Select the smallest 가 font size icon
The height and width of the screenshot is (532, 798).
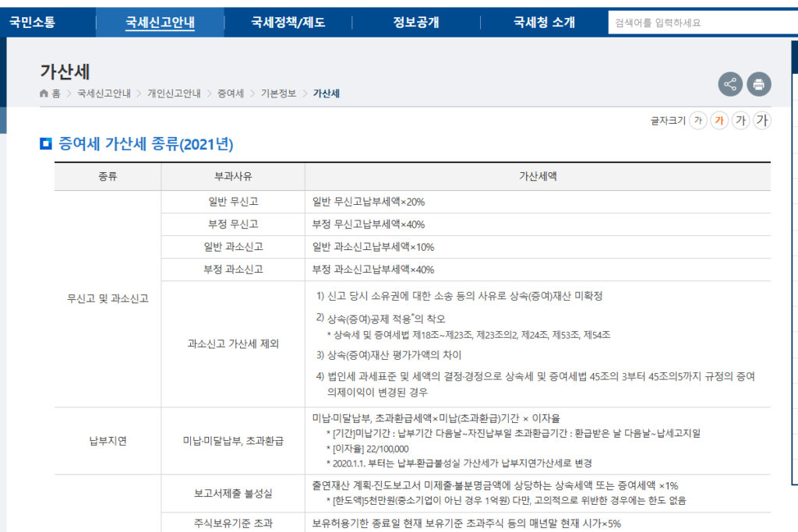[x=698, y=121]
